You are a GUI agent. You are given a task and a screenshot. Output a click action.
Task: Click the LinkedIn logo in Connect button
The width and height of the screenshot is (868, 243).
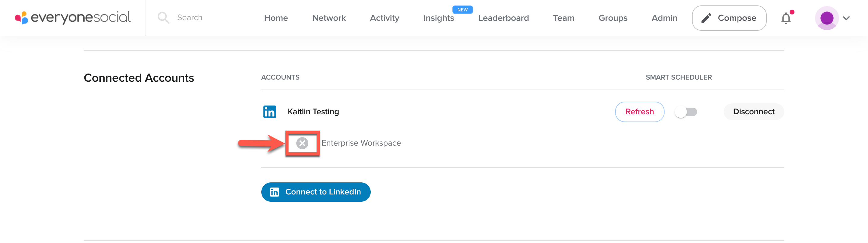pos(275,192)
